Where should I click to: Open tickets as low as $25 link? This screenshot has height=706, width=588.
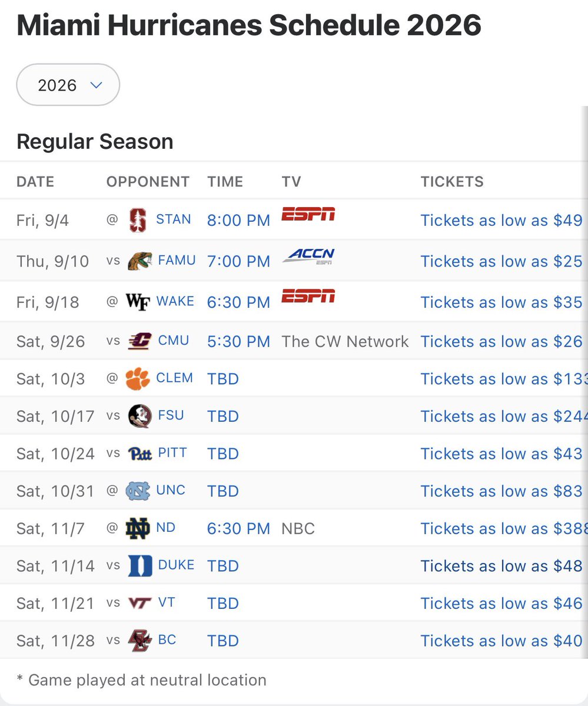[501, 261]
